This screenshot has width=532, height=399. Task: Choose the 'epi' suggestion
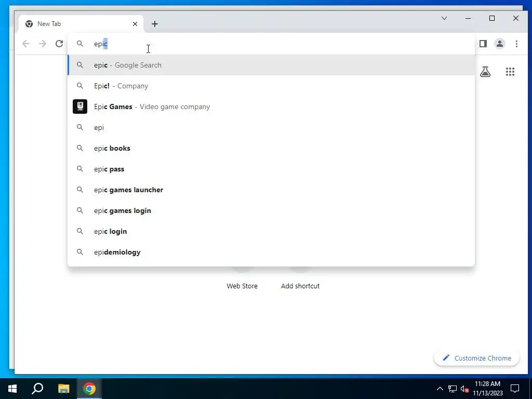pyautogui.click(x=271, y=128)
